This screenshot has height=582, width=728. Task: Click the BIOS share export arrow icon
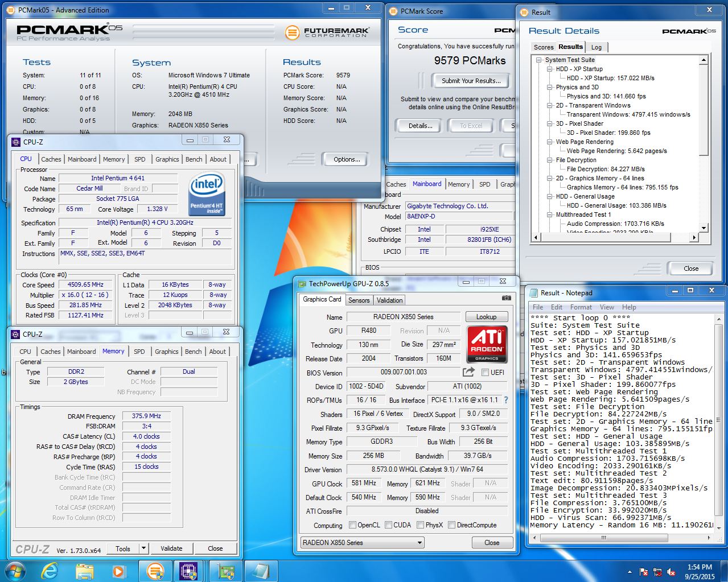tap(468, 372)
